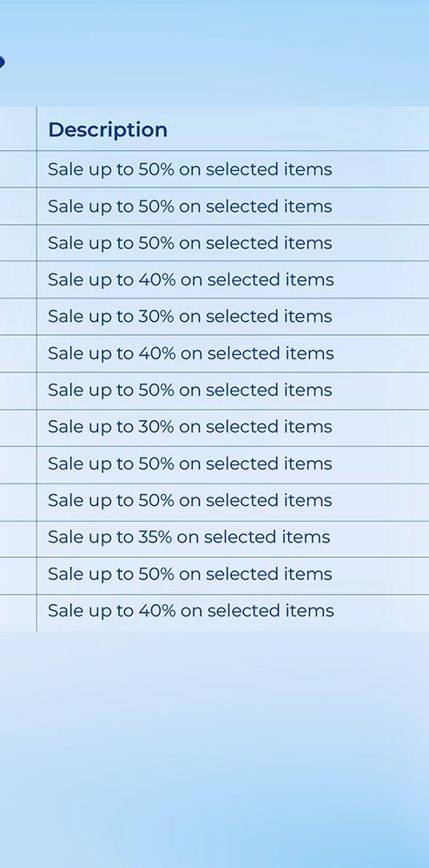Click the empty cell left of 35% row
The height and width of the screenshot is (868, 429).
pyautogui.click(x=18, y=539)
